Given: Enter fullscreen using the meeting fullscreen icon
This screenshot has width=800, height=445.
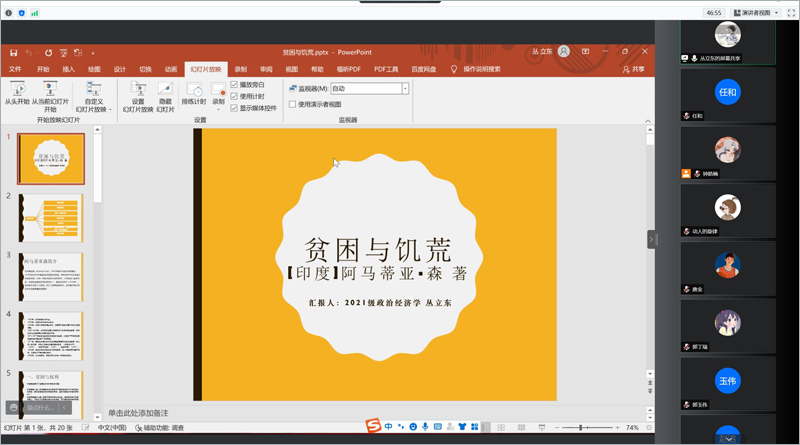Looking at the screenshot, I should [787, 12].
